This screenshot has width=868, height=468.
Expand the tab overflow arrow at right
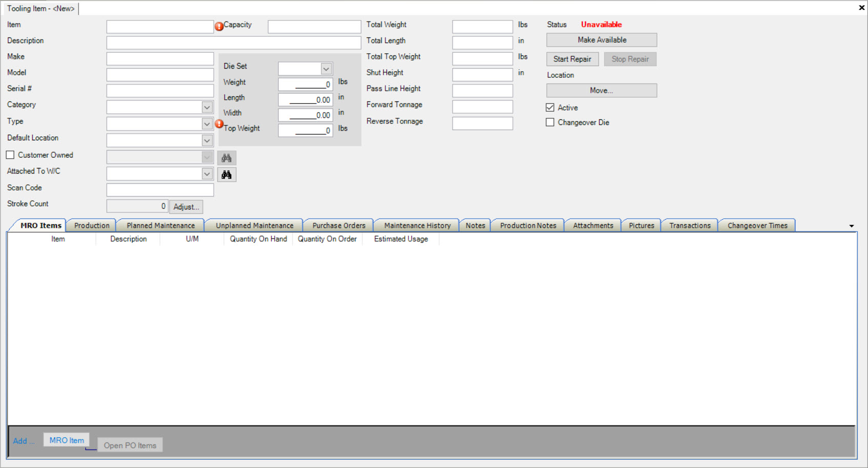tap(852, 226)
